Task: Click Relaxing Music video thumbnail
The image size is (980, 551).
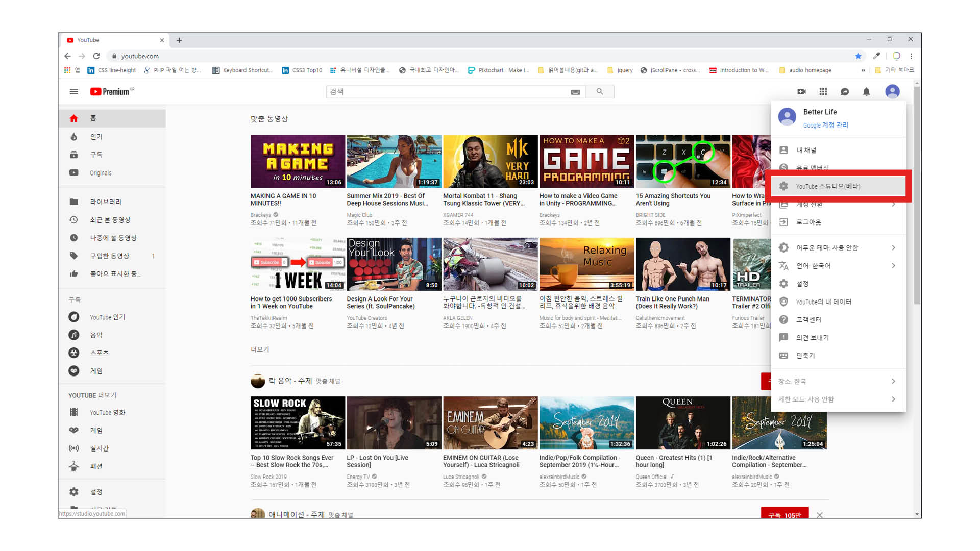Action: [586, 264]
